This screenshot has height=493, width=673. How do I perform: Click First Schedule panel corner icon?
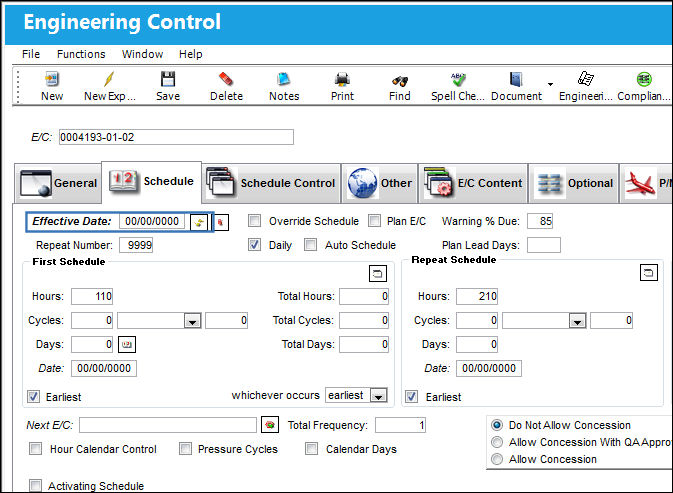click(x=378, y=273)
